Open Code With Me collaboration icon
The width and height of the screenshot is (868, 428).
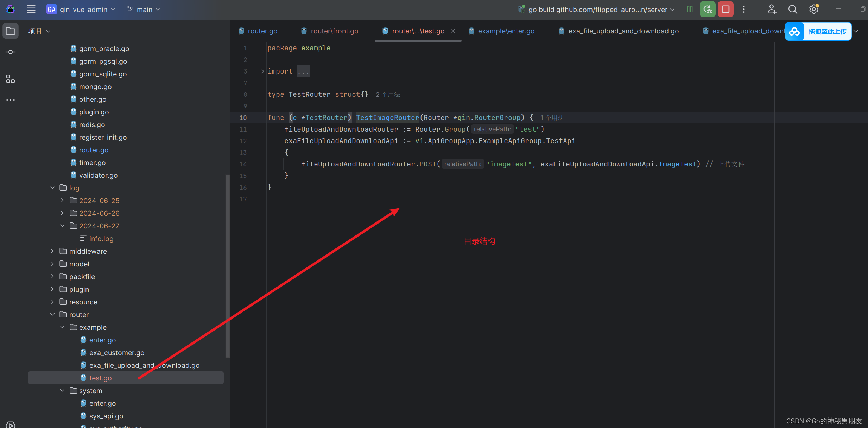[772, 9]
